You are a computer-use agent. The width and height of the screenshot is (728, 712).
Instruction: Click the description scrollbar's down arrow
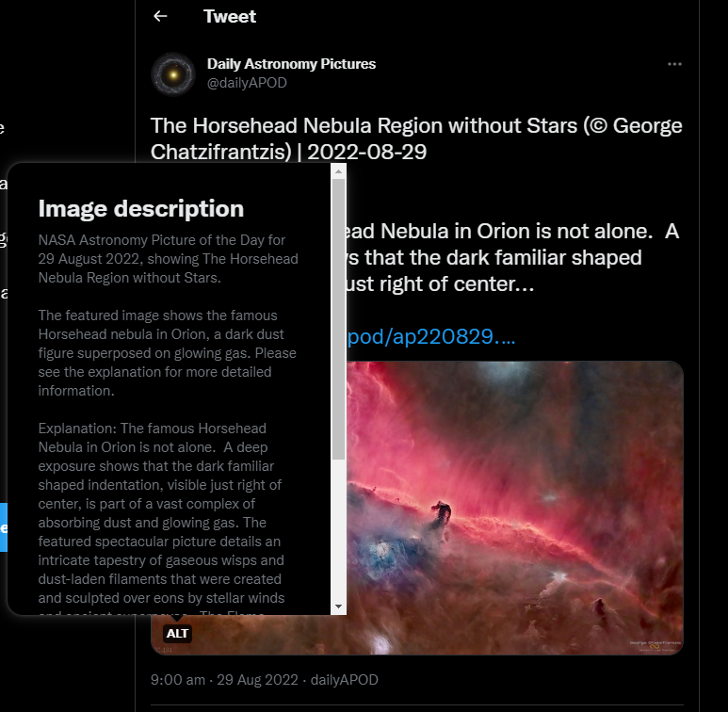pos(338,607)
